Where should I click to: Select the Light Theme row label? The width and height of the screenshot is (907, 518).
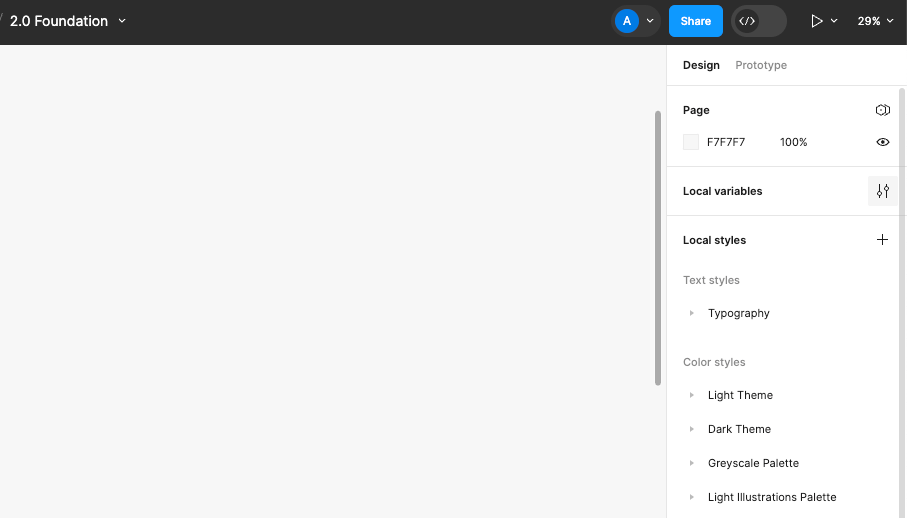[x=740, y=395]
